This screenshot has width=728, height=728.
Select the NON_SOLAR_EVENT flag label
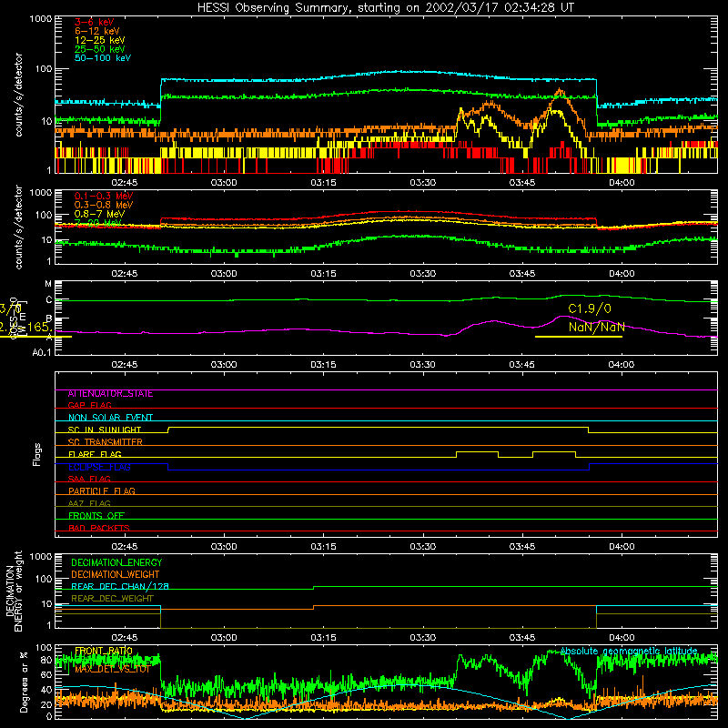110,418
